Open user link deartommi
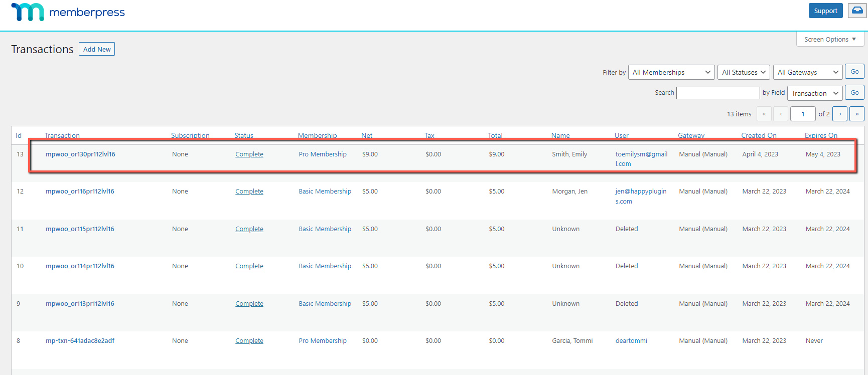The image size is (868, 375). pos(631,340)
